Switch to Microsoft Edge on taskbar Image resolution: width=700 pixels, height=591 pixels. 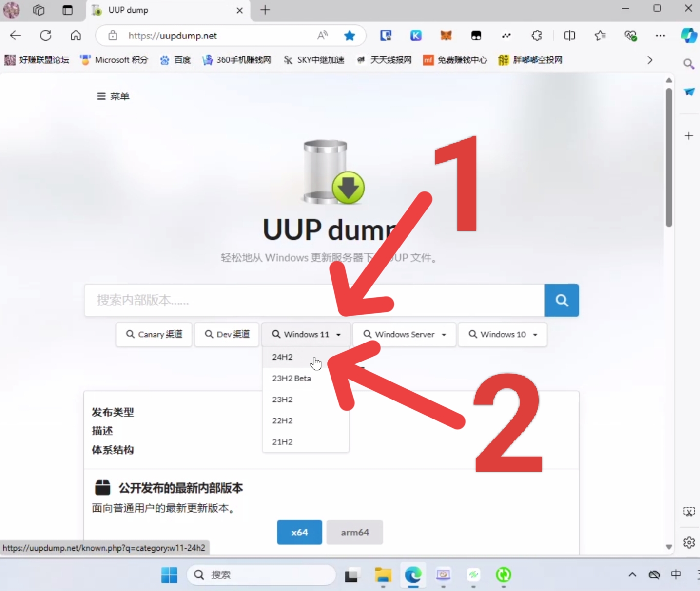click(x=413, y=575)
